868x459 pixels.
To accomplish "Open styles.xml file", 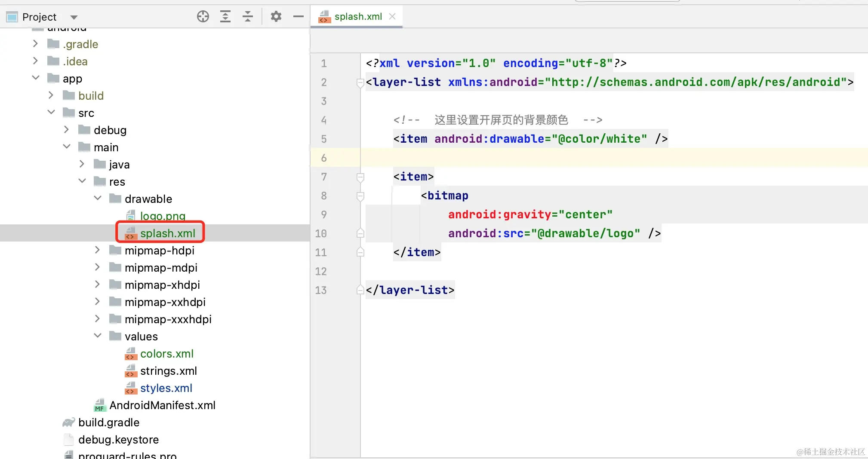I will point(166,388).
